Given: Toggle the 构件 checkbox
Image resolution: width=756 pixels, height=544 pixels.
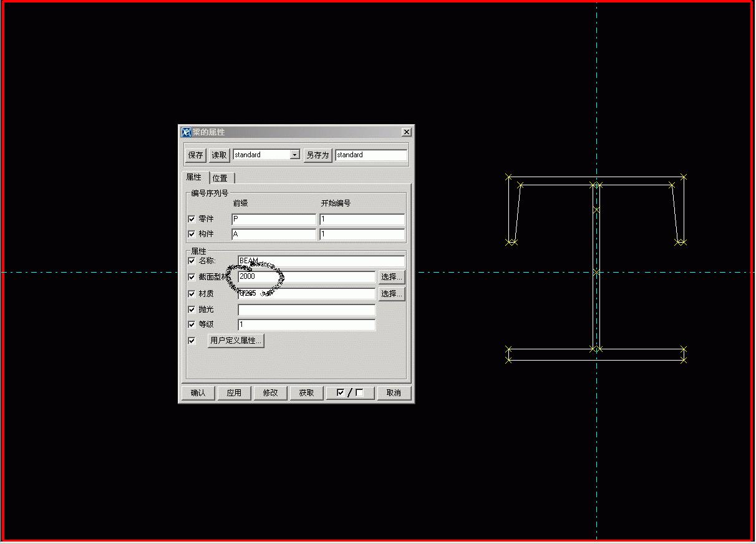Looking at the screenshot, I should coord(191,235).
